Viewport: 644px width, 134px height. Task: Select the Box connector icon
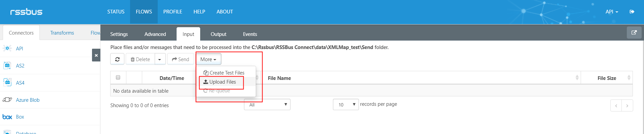[7, 117]
